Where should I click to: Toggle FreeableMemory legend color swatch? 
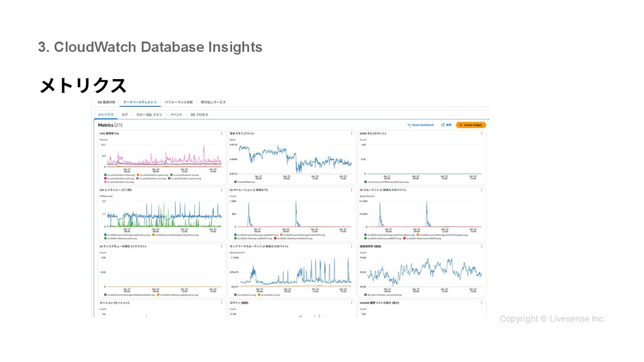tap(235, 182)
